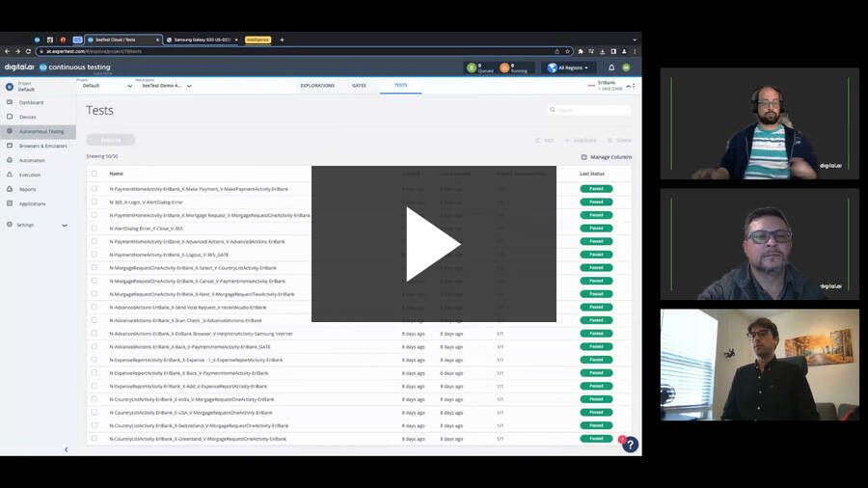Open the yellow Intelligence tab
This screenshot has width=868, height=488.
[x=258, y=40]
